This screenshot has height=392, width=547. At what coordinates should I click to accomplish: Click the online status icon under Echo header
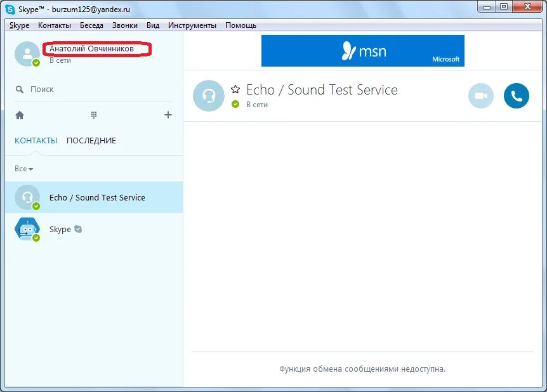point(235,104)
